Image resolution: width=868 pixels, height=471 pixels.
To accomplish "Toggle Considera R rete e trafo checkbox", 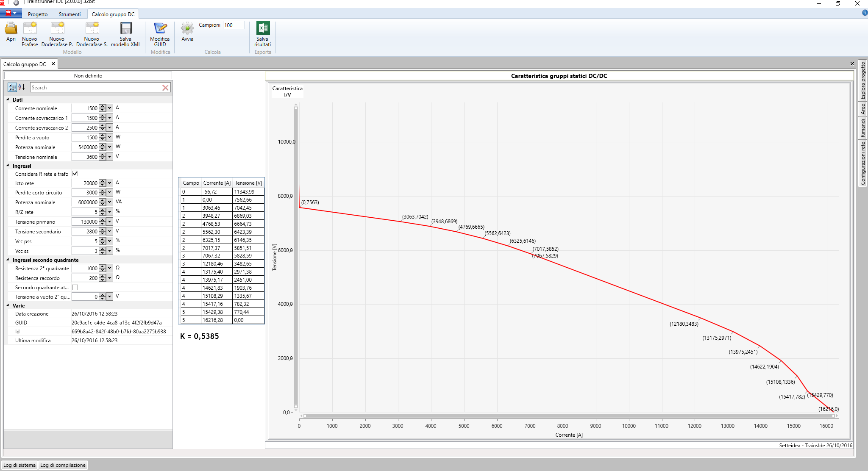I will click(75, 174).
